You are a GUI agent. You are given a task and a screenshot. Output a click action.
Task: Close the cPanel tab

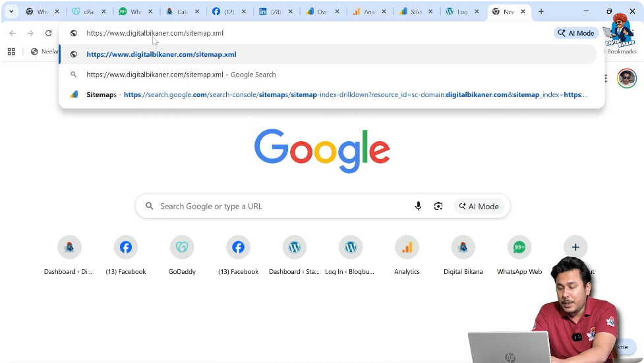(x=103, y=11)
